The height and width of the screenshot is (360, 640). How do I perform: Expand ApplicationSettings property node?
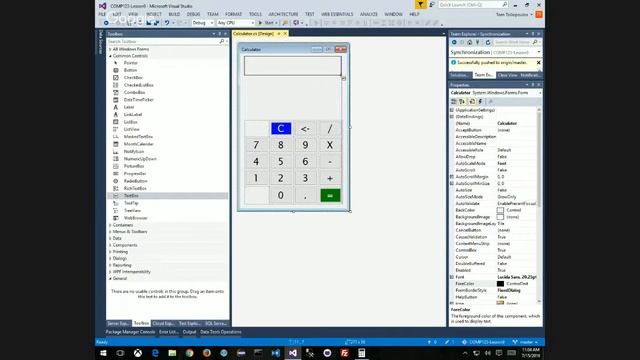coord(452,110)
